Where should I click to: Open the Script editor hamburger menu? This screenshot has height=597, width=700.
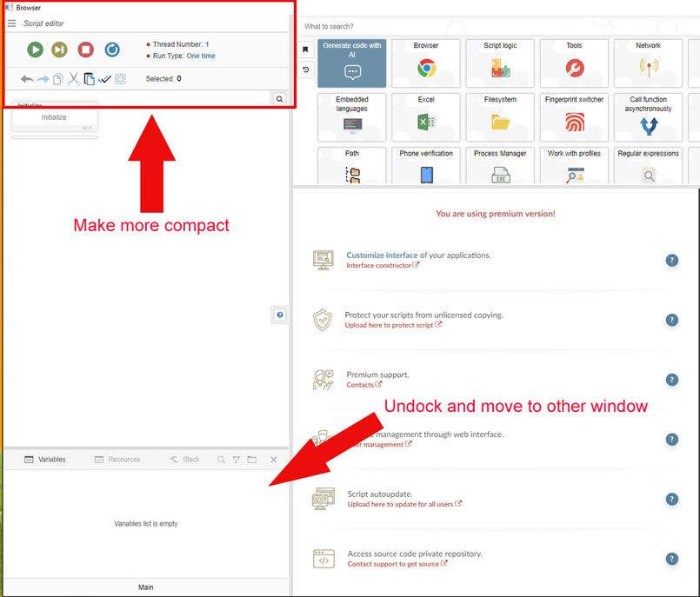(x=12, y=23)
